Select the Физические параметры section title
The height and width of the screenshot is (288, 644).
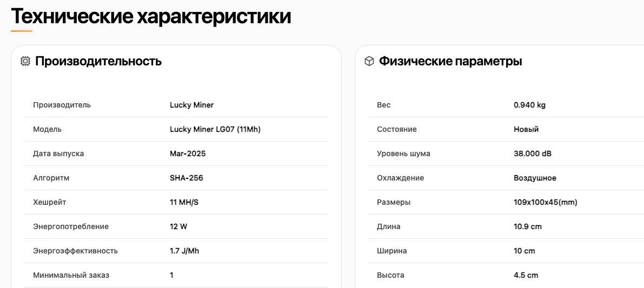pos(450,62)
